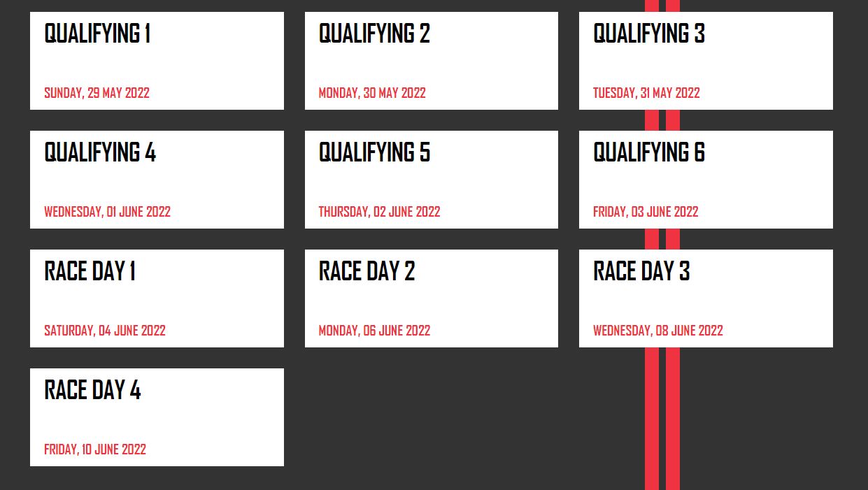This screenshot has width=868, height=490.
Task: Select the Tuesday, 31 May 2022 date
Action: click(646, 93)
